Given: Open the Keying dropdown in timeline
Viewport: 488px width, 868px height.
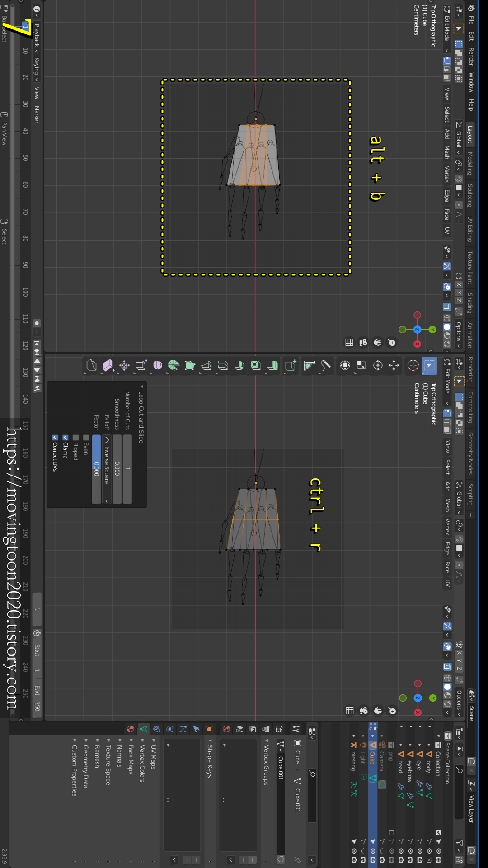Looking at the screenshot, I should (37, 69).
